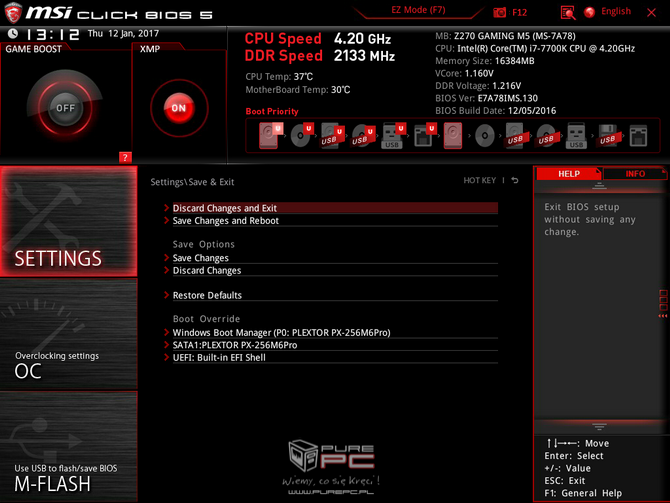Click the MSI dragon shield logo
The image size is (670, 503).
tap(13, 13)
